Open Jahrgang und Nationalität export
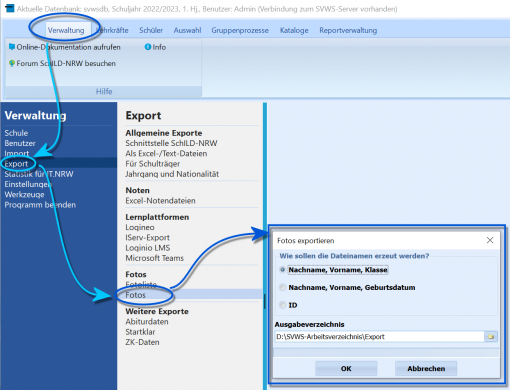Viewport: 510px width, 390px height. [172, 174]
